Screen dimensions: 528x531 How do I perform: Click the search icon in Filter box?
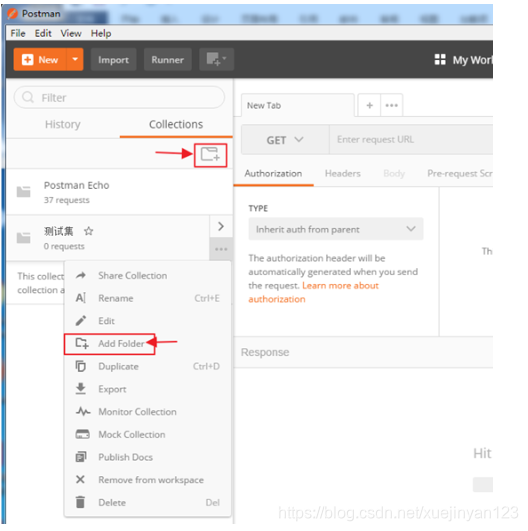point(28,98)
